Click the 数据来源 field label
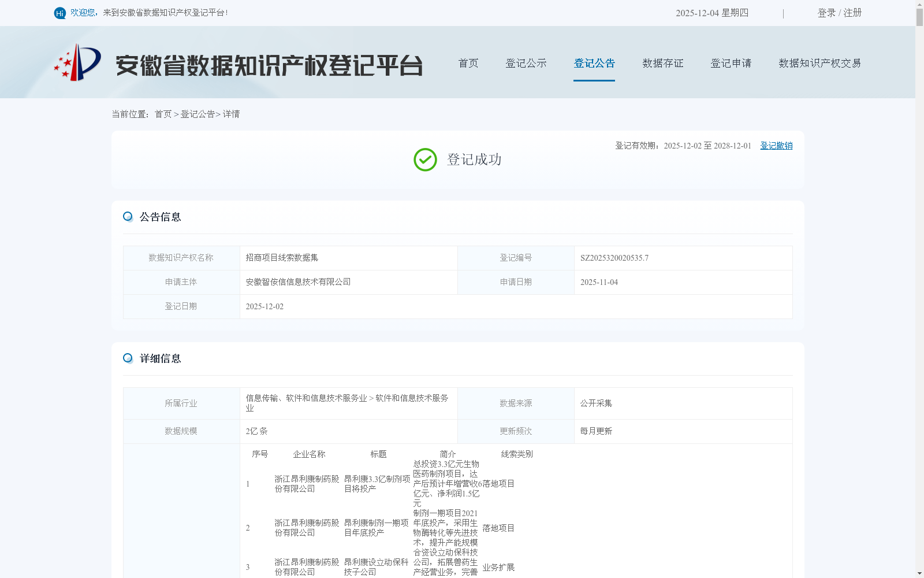924x578 pixels. 516,403
